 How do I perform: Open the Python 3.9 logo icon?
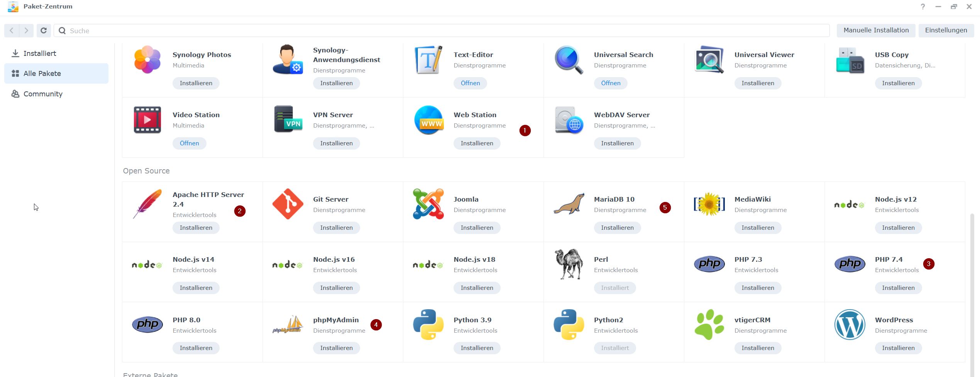(428, 324)
